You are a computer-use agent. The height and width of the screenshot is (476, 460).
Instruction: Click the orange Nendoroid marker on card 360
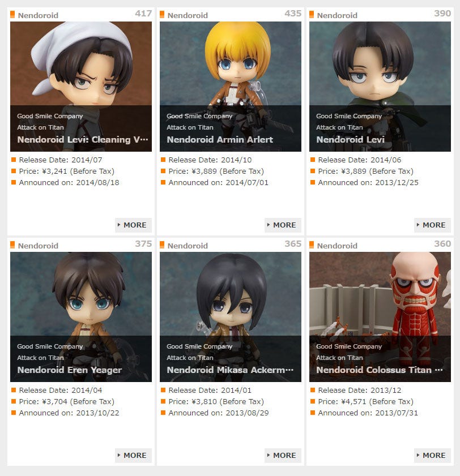pos(312,245)
